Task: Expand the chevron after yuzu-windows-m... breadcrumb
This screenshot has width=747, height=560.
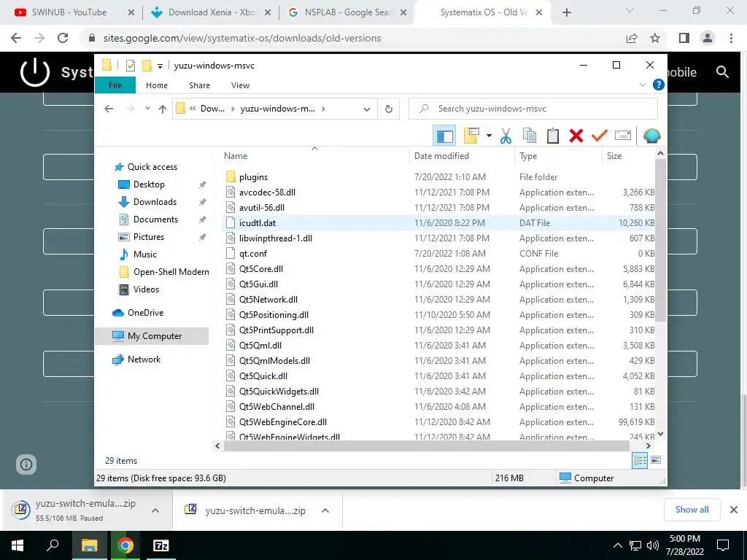Action: coord(323,109)
